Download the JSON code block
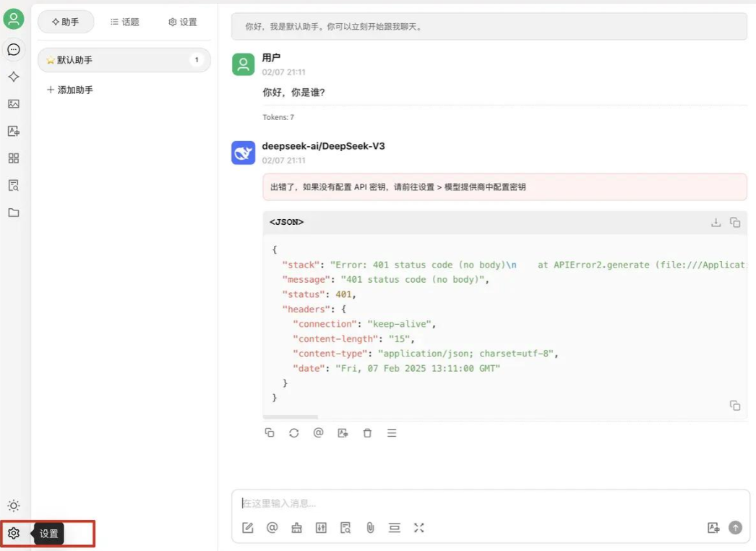This screenshot has height=551, width=756. (716, 223)
